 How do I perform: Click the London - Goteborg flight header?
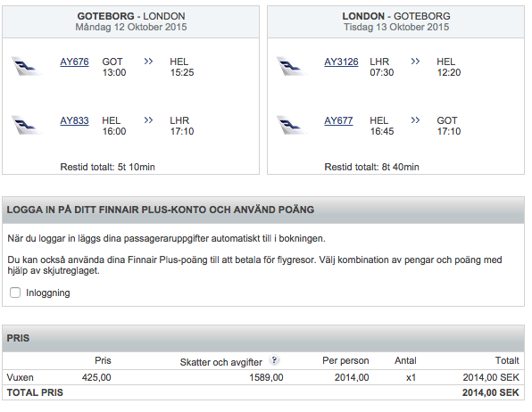(x=396, y=21)
